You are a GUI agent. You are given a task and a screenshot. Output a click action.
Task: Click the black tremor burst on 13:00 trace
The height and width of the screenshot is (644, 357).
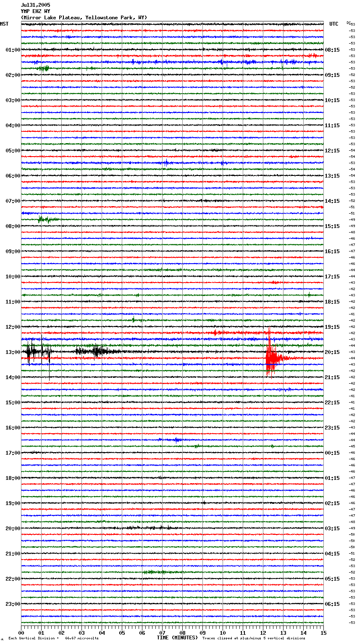coord(39,353)
